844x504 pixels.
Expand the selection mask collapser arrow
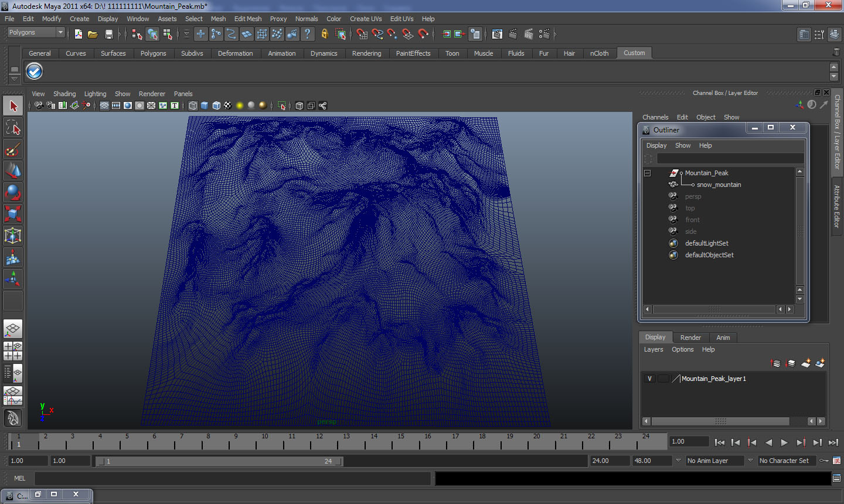click(x=187, y=34)
